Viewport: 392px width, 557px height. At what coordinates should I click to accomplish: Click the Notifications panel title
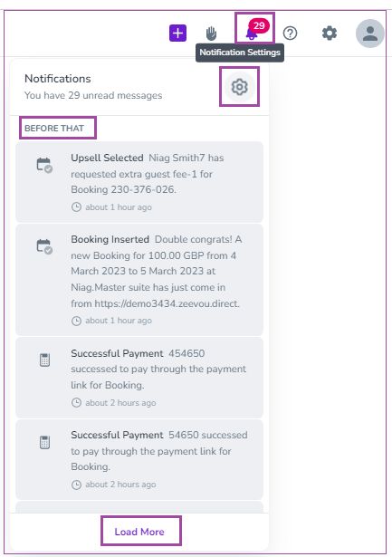coord(58,79)
